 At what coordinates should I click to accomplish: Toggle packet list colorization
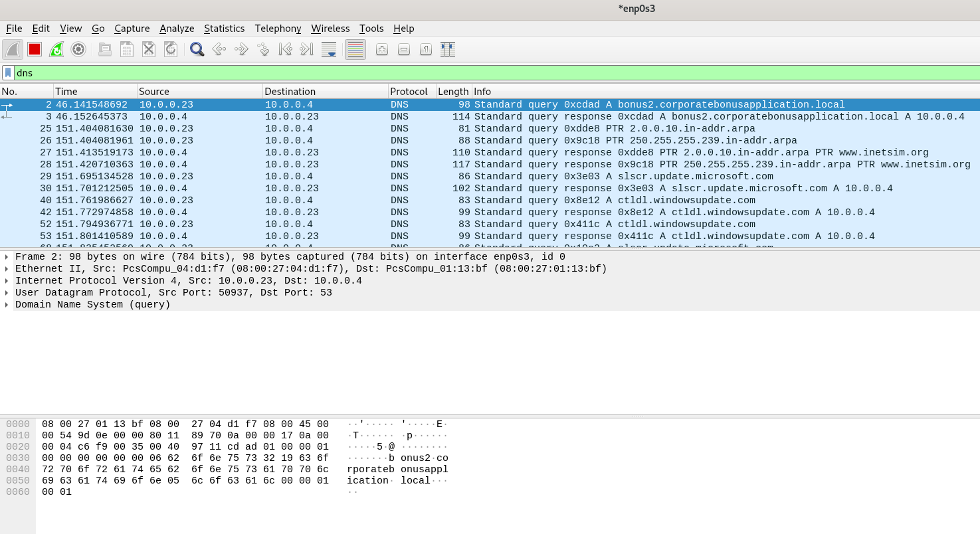coord(355,49)
